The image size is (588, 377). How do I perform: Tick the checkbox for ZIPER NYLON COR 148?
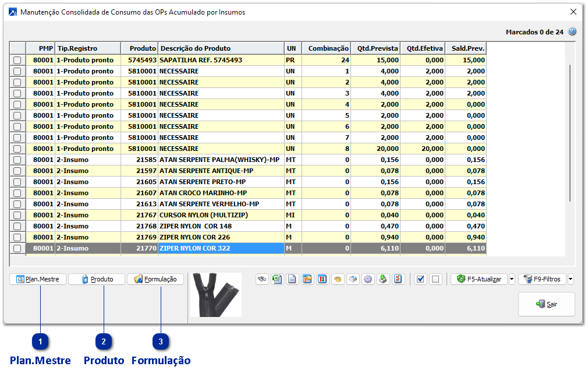[17, 226]
